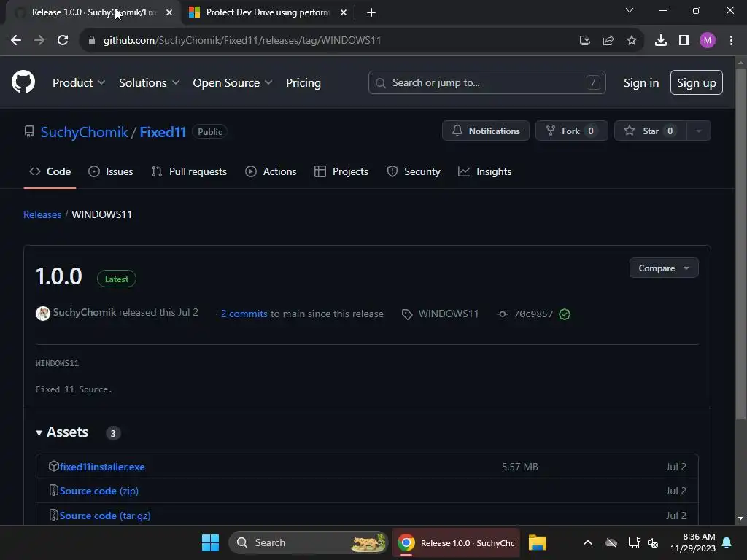Close the Protect Dev Drive tab

(x=344, y=12)
